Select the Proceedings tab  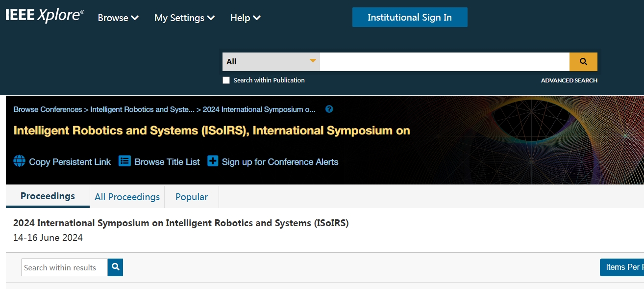(x=48, y=196)
